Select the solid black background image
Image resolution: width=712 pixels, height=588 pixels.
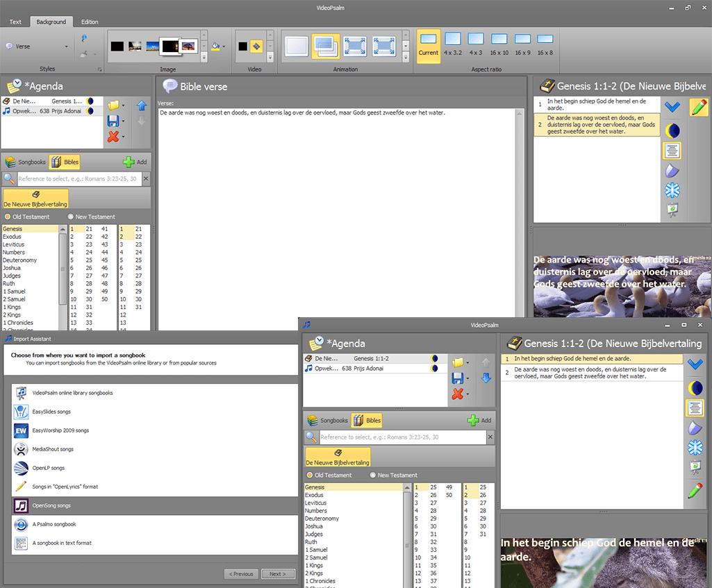tap(117, 47)
